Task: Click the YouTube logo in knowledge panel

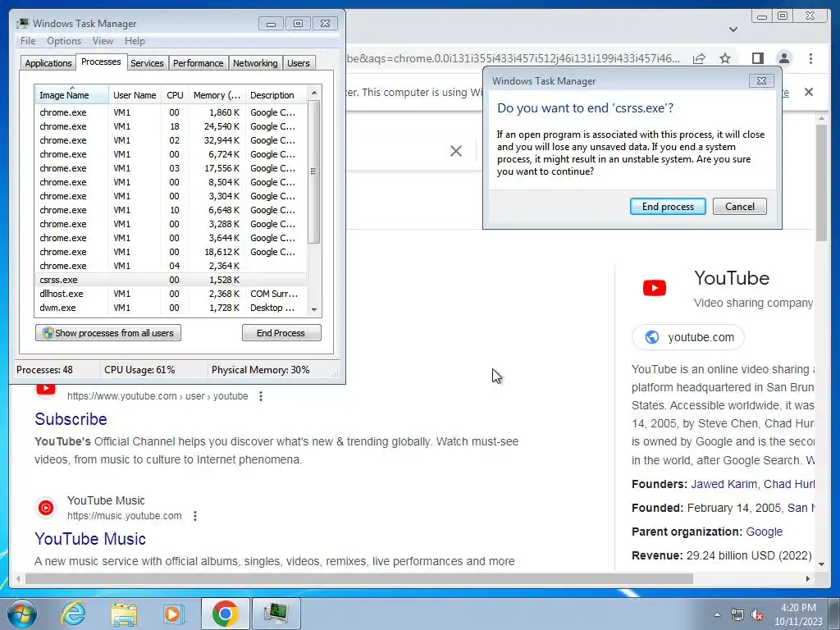Action: tap(654, 288)
